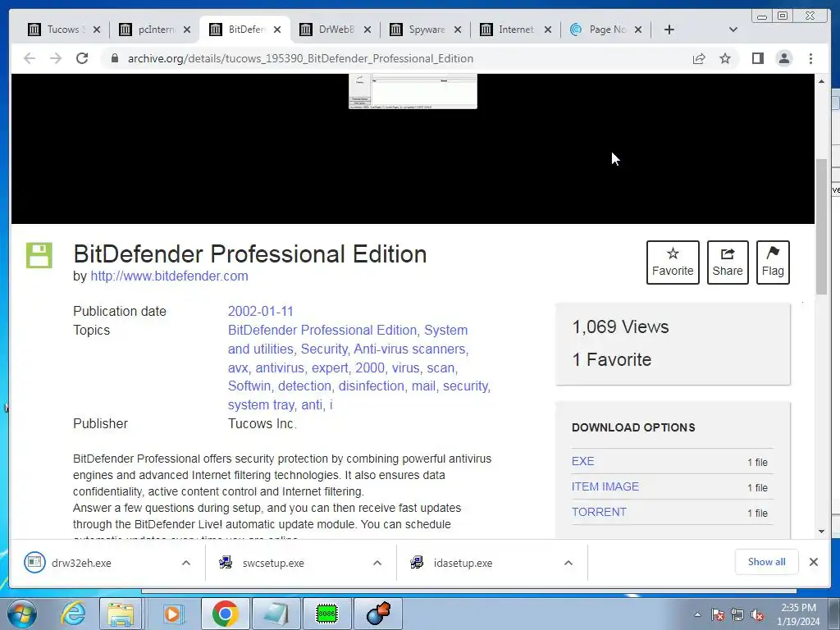
Task: Click the scrollbar up arrow
Action: (x=821, y=81)
